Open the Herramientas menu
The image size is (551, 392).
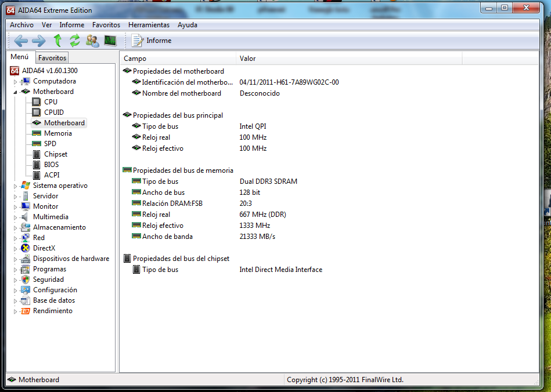point(149,25)
